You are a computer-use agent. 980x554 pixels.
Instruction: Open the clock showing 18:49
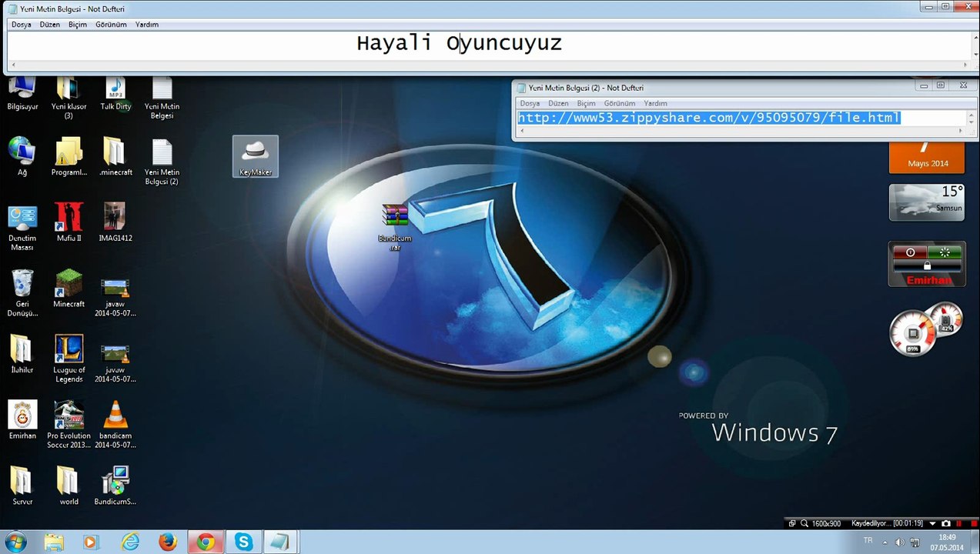pos(947,542)
